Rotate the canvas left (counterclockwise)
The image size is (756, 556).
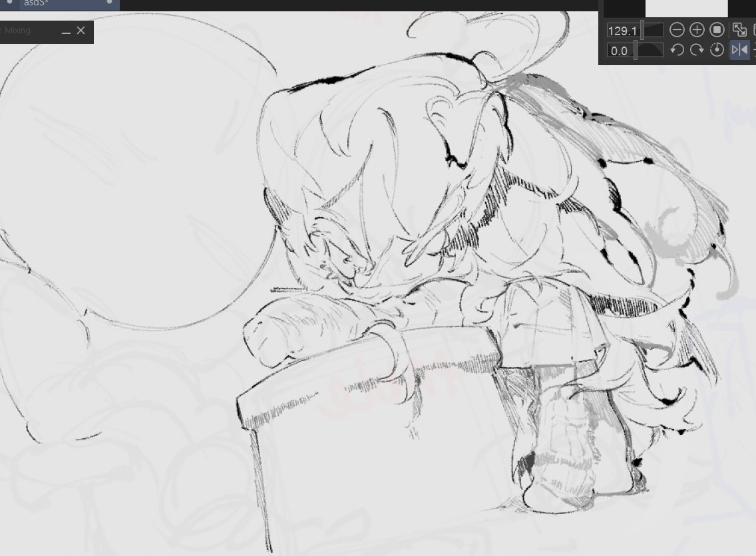[x=677, y=50]
